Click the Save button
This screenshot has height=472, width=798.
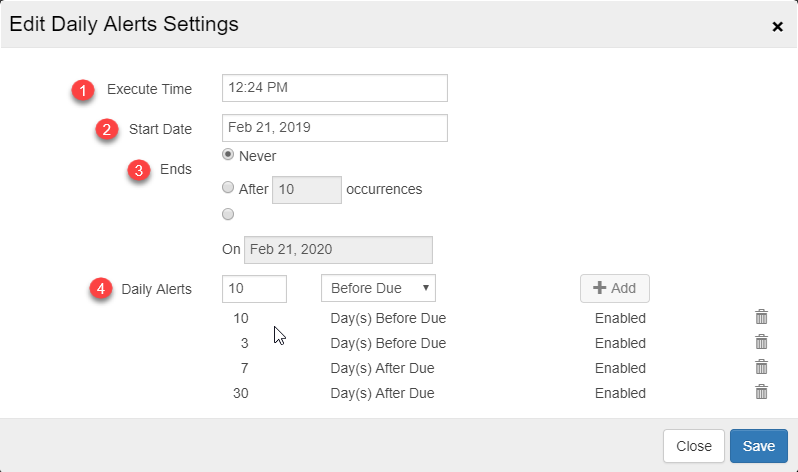(x=758, y=446)
